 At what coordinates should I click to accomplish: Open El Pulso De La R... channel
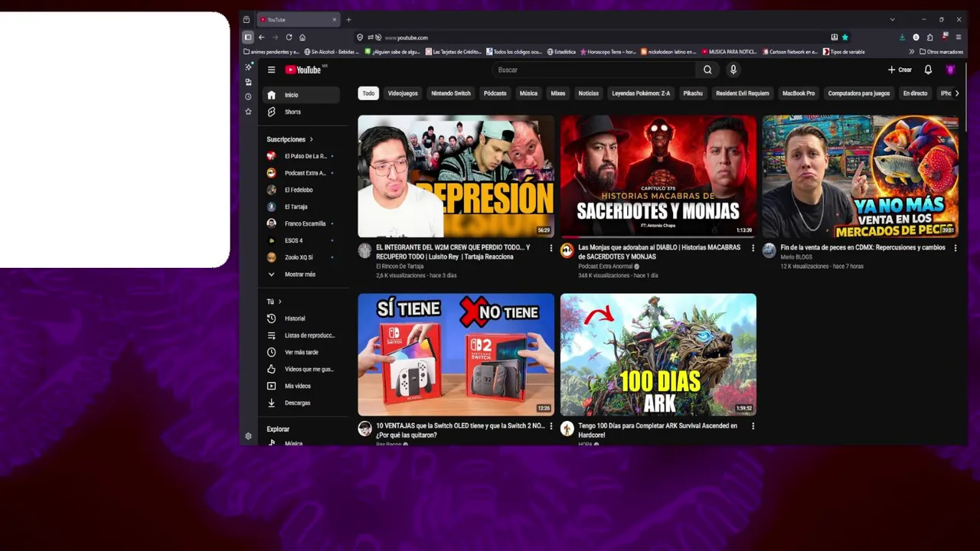[x=301, y=156]
